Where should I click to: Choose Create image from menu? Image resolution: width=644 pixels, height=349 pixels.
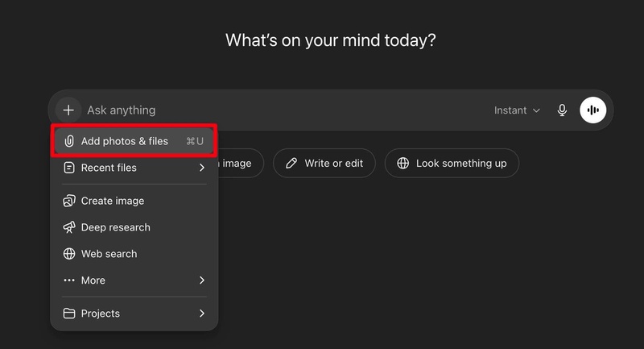[x=134, y=201]
